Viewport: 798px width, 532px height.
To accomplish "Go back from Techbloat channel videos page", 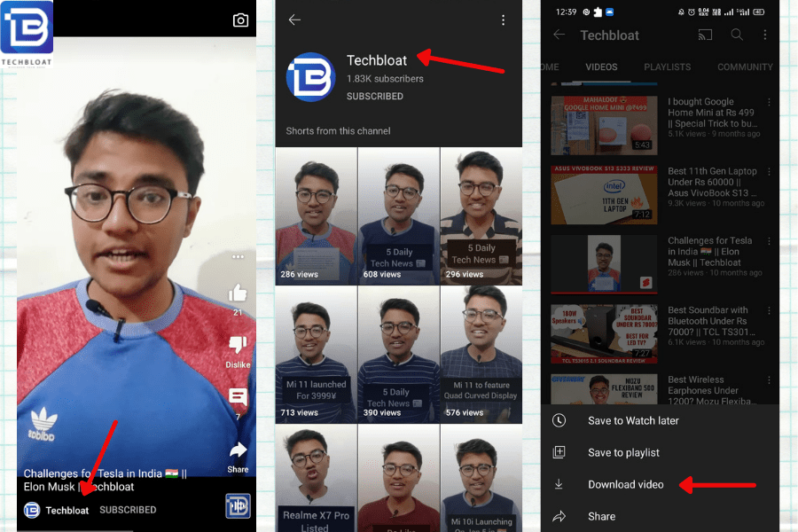I will click(559, 35).
